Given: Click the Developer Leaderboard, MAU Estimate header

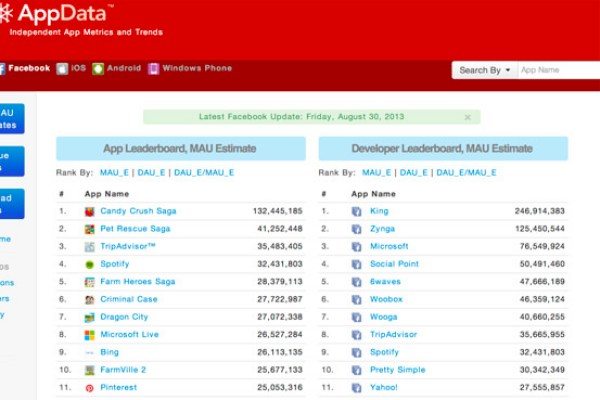Looking at the screenshot, I should tap(443, 149).
